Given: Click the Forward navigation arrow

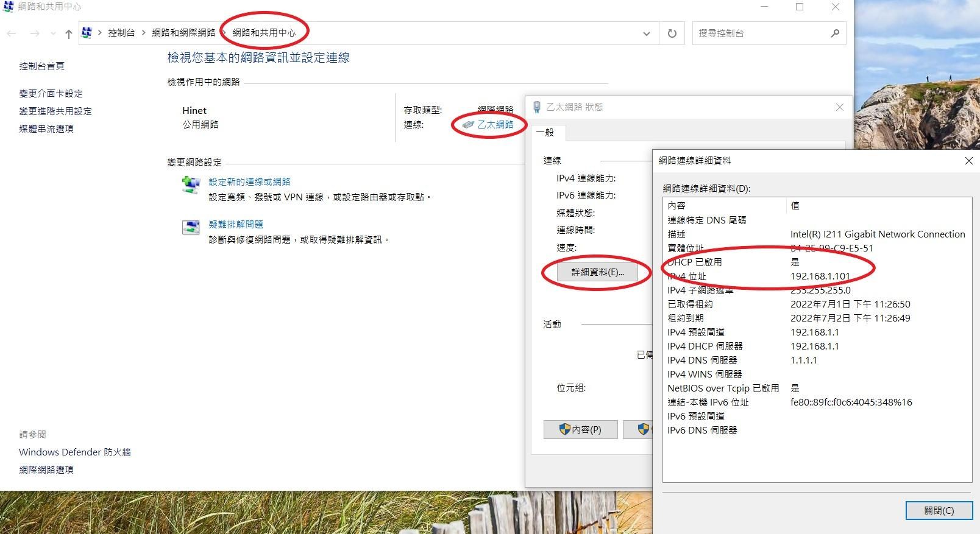Looking at the screenshot, I should click(x=35, y=33).
